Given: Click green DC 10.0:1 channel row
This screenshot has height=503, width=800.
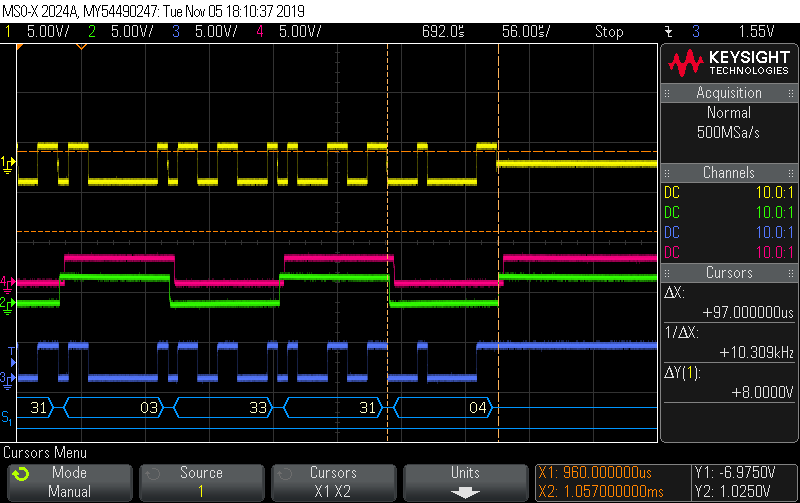Looking at the screenshot, I should pos(729,212).
